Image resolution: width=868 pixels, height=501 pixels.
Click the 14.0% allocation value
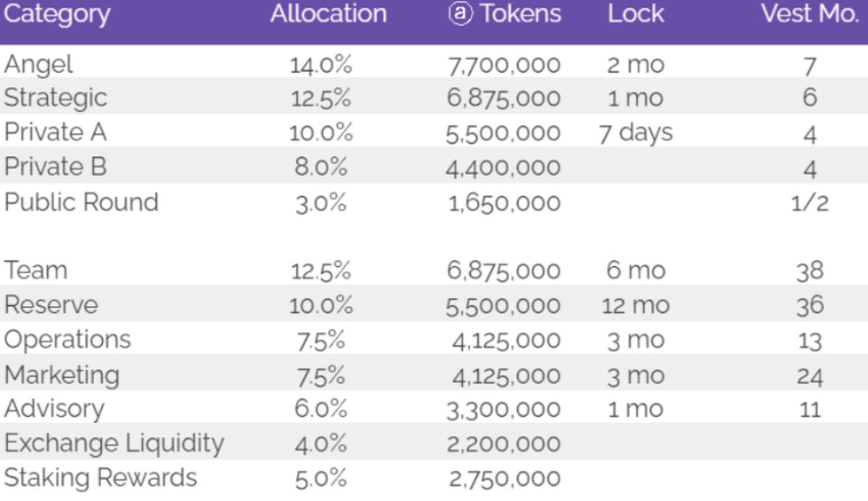point(320,65)
